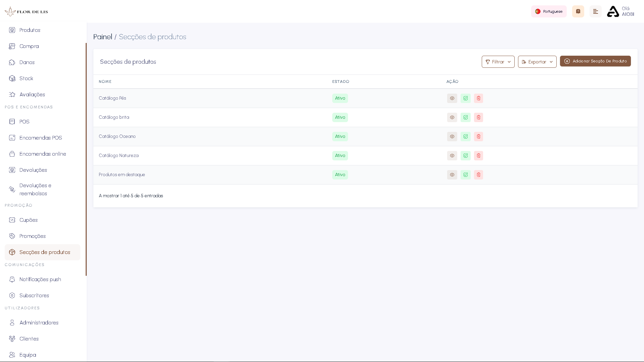Click the Ativo badge for Catálogo brita
Screen dimensions: 644x362
point(340,117)
